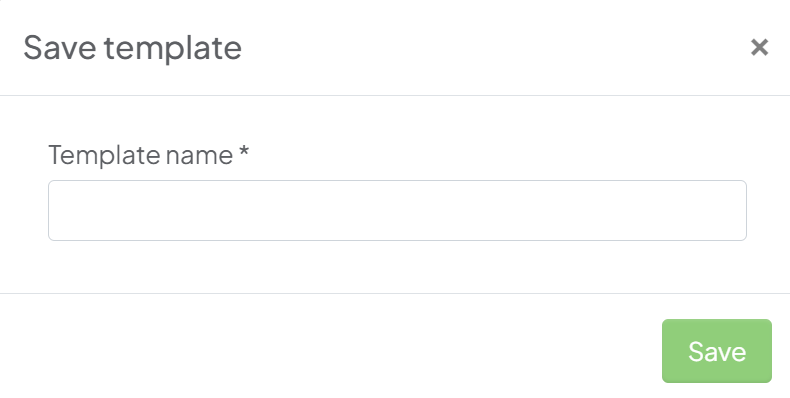
Task: Focus the empty template name text box
Action: click(397, 210)
